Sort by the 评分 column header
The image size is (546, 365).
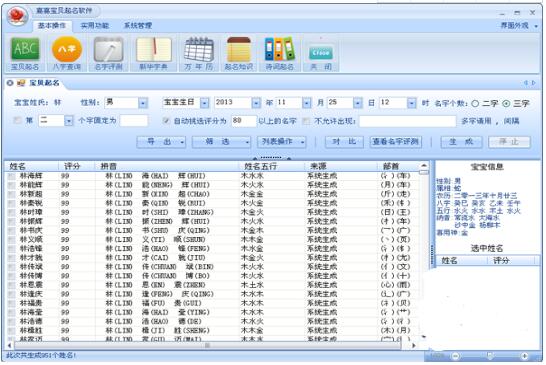coord(76,166)
